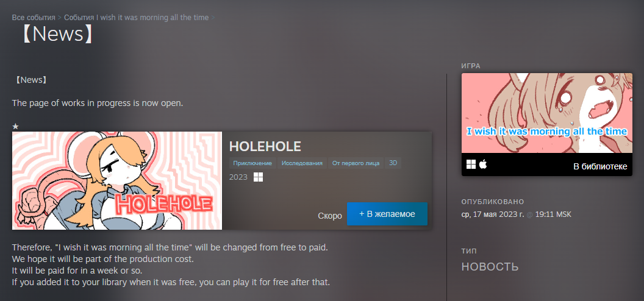Click the '2023' release year text
This screenshot has width=644, height=301.
[238, 177]
